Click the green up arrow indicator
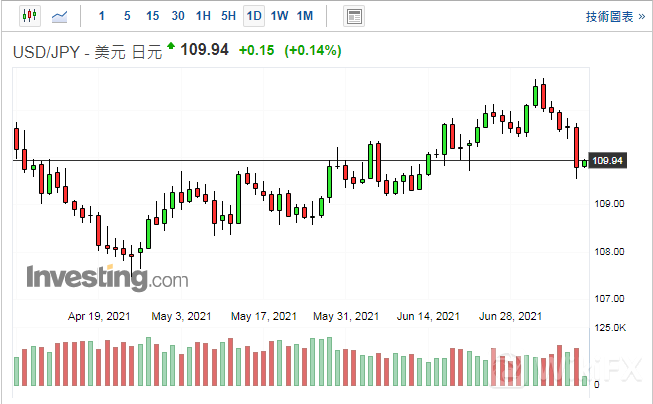The image size is (653, 404). [171, 46]
